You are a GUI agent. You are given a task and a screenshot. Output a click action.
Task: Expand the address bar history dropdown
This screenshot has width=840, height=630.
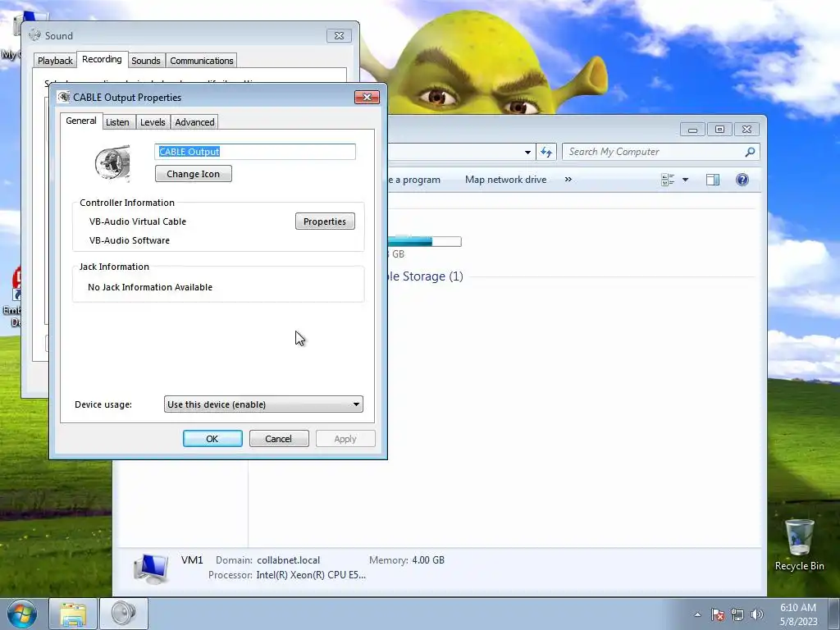527,152
